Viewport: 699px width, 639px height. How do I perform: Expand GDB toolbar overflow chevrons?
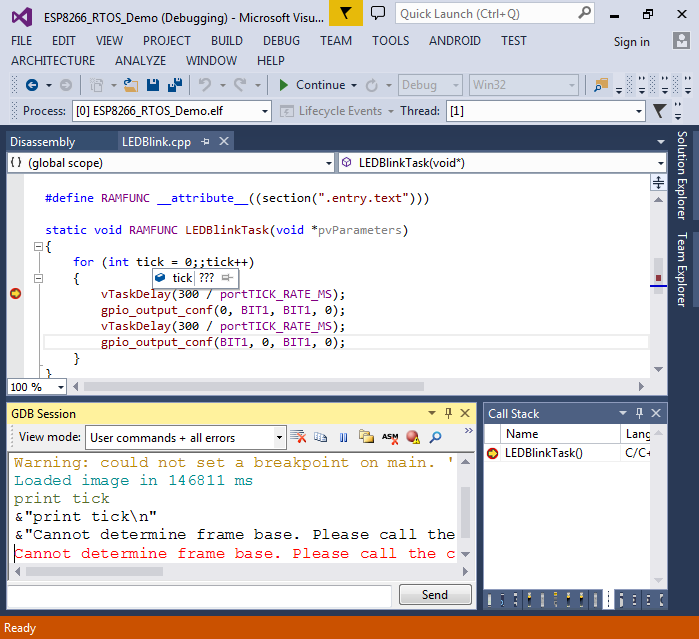tap(469, 431)
